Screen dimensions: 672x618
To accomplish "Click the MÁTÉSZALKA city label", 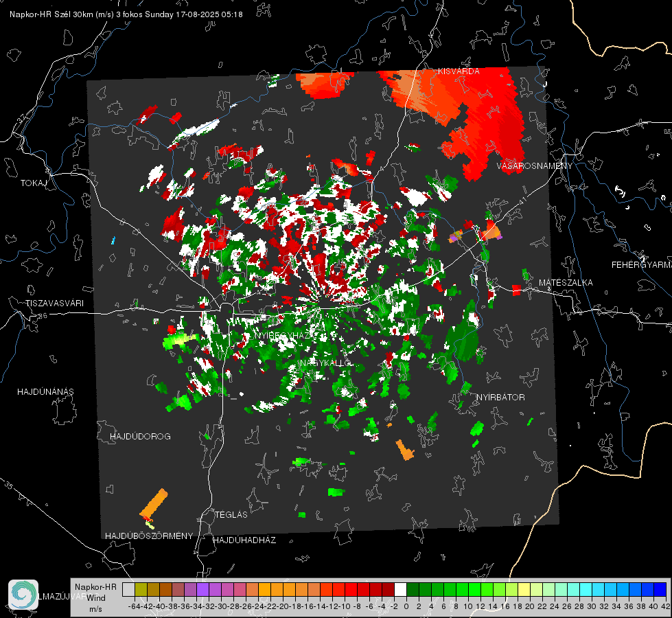I will [x=566, y=282].
